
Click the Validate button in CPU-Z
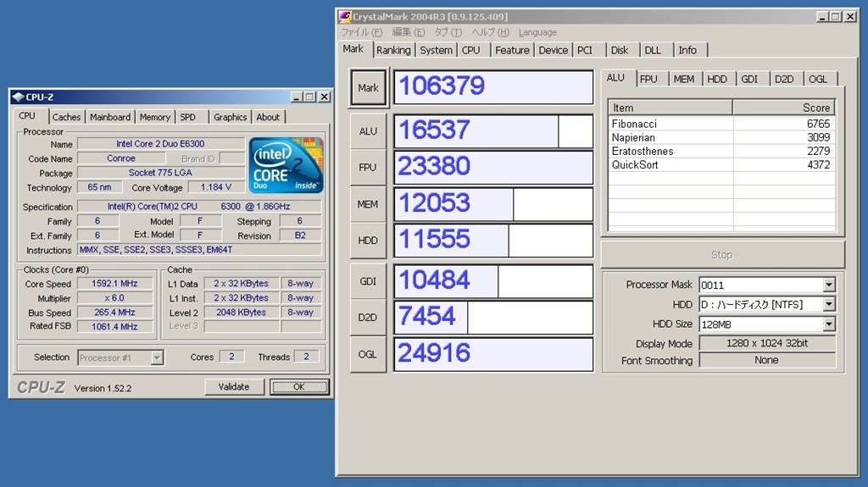(234, 387)
